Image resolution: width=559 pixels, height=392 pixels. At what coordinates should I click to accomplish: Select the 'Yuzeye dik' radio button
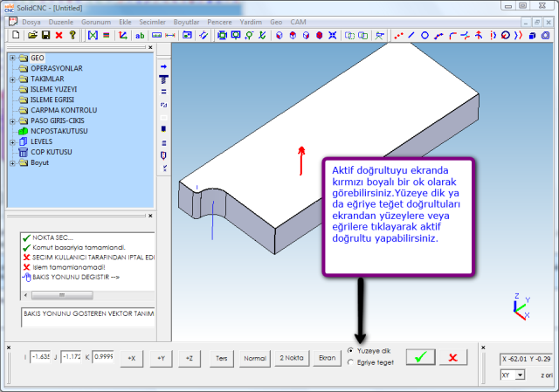click(x=351, y=350)
